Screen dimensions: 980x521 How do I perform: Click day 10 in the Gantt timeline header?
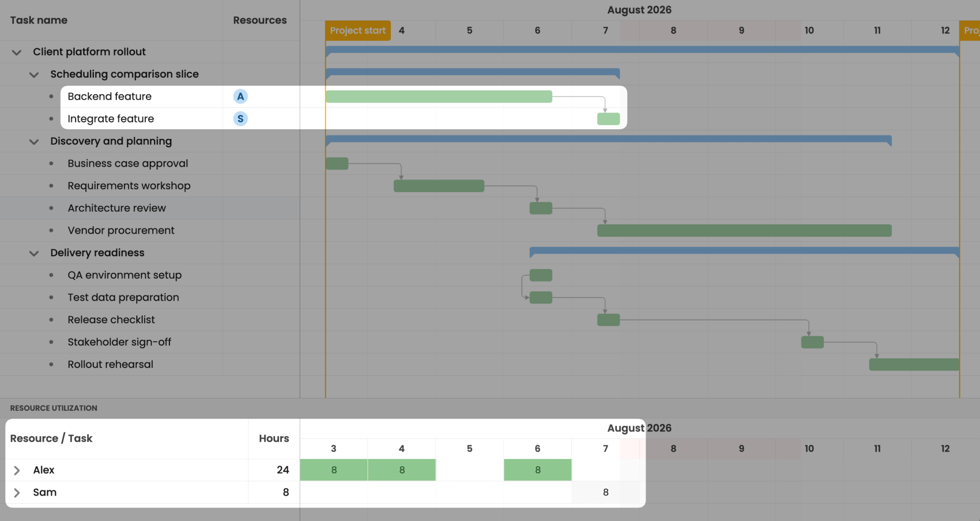pos(809,30)
